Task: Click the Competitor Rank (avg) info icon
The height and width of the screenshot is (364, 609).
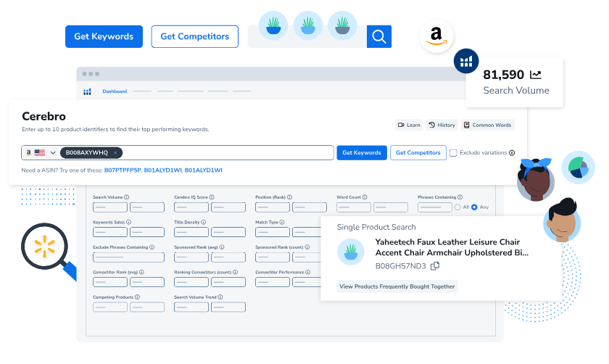Action: point(142,273)
